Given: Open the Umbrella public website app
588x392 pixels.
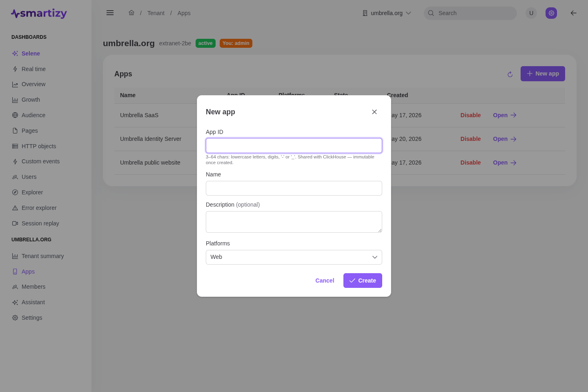Looking at the screenshot, I should [x=505, y=163].
